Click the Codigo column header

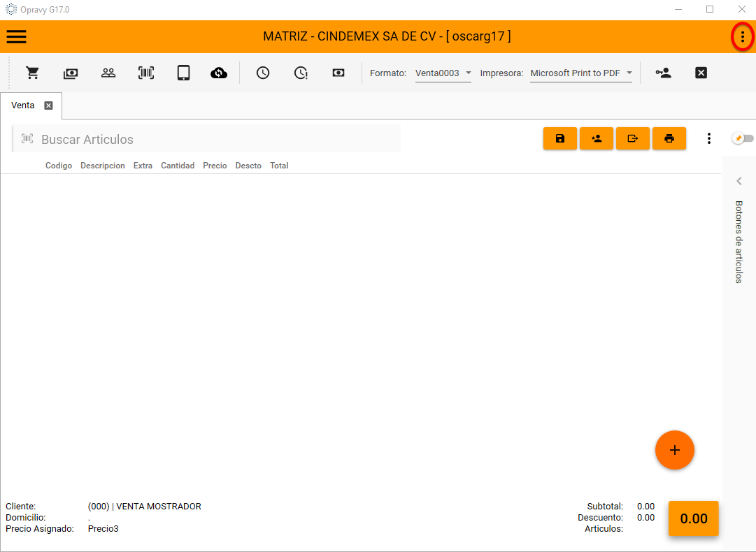click(59, 166)
